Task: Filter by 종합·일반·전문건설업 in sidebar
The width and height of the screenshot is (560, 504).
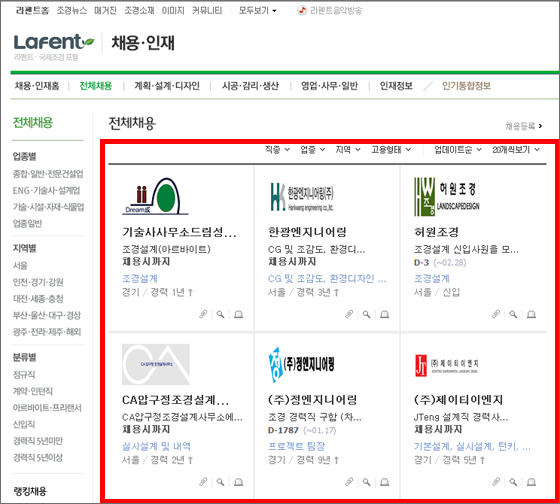Action: (48, 174)
